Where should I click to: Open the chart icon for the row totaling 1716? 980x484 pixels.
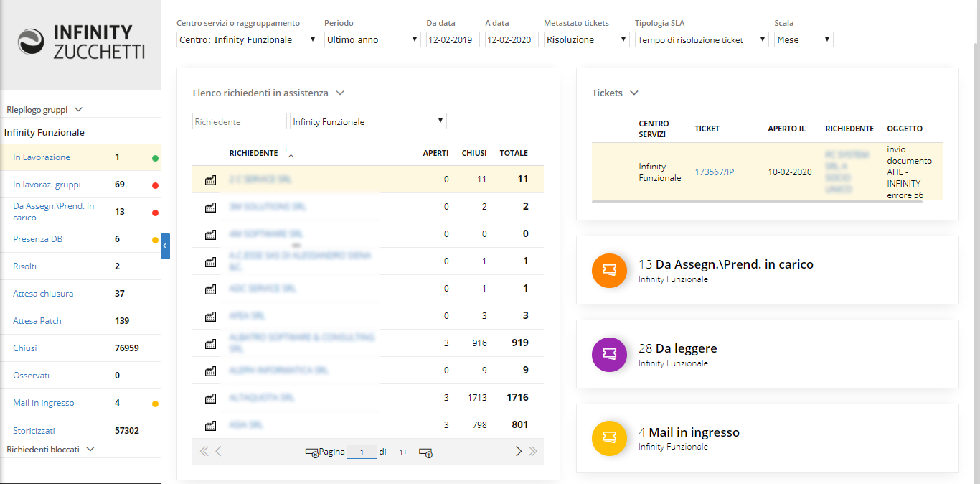click(210, 398)
